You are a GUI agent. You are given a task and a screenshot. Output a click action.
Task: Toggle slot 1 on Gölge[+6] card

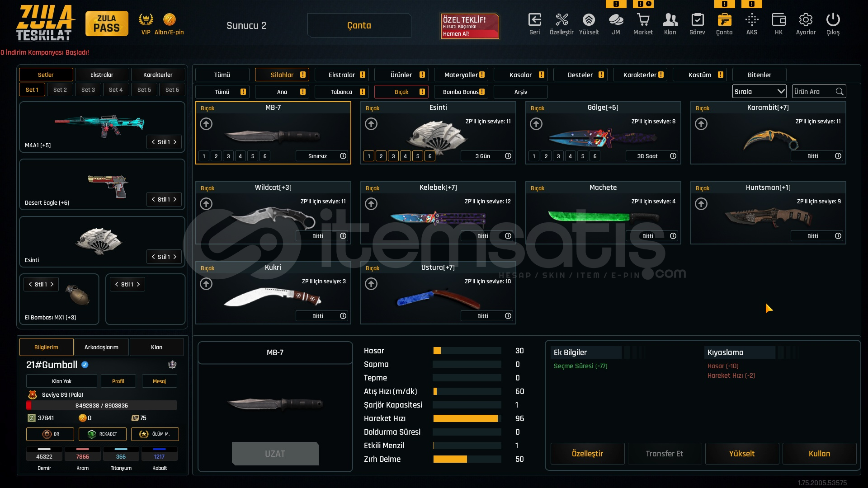pyautogui.click(x=534, y=156)
